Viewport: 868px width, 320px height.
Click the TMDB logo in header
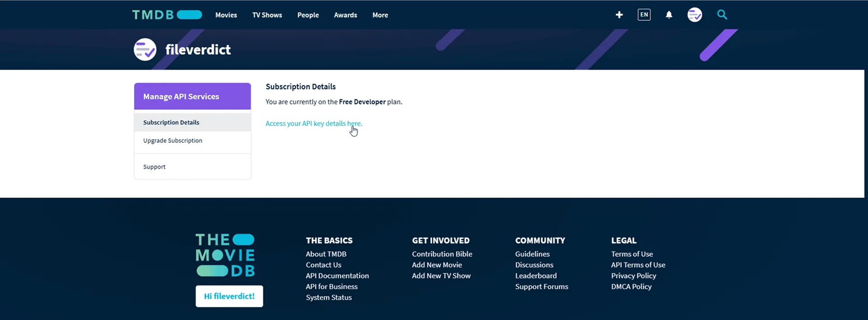[167, 15]
